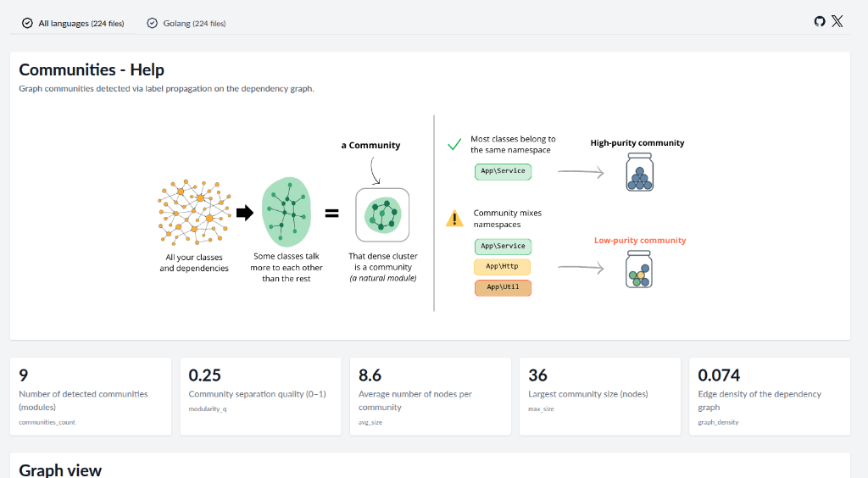This screenshot has width=868, height=478.
Task: Click the black right arrow icon
Action: [x=244, y=214]
